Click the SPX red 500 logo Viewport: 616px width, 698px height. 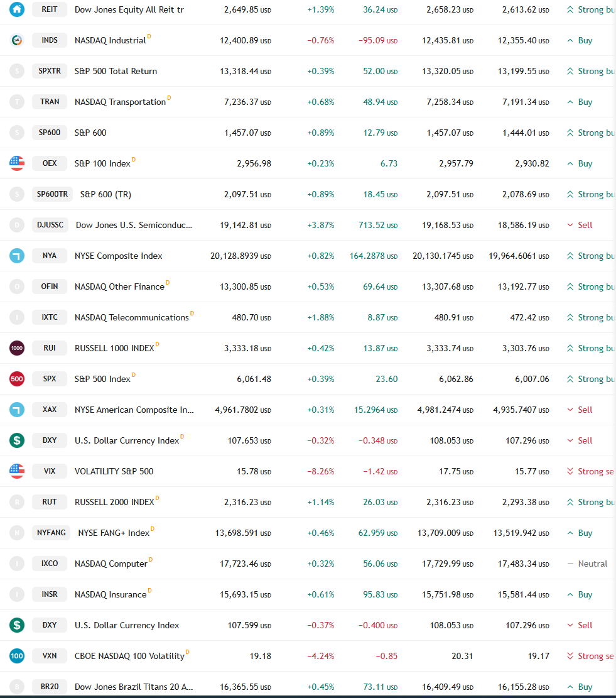click(17, 379)
